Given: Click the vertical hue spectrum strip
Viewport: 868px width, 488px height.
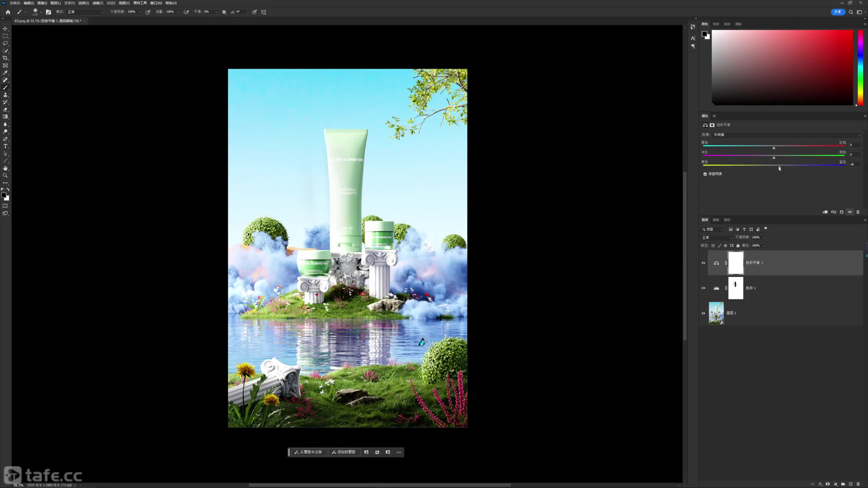Looking at the screenshot, I should 860,67.
